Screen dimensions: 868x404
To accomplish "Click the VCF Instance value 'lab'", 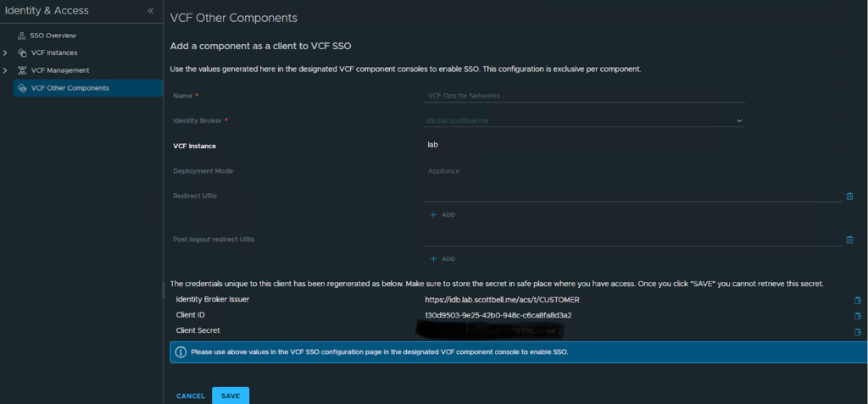I will click(433, 145).
